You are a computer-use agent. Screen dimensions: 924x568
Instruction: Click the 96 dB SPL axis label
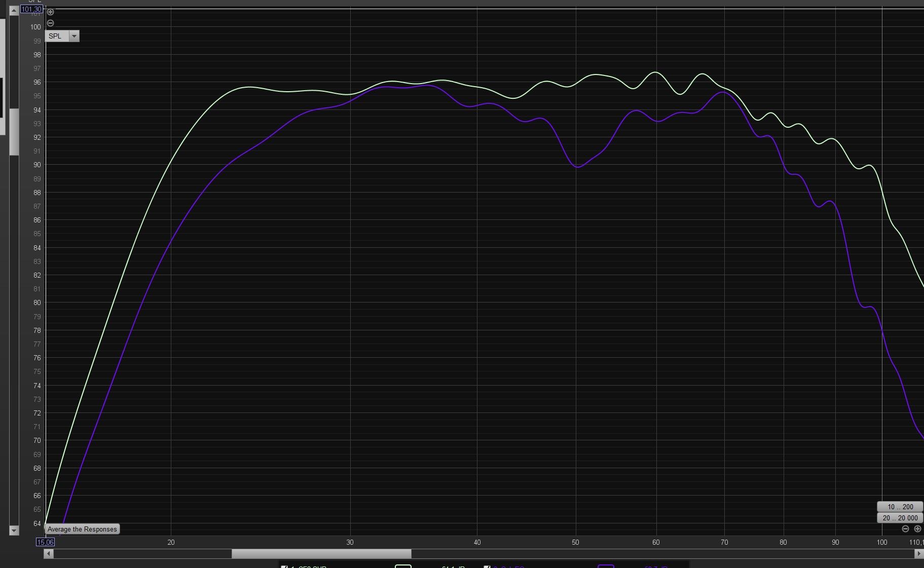[37, 82]
